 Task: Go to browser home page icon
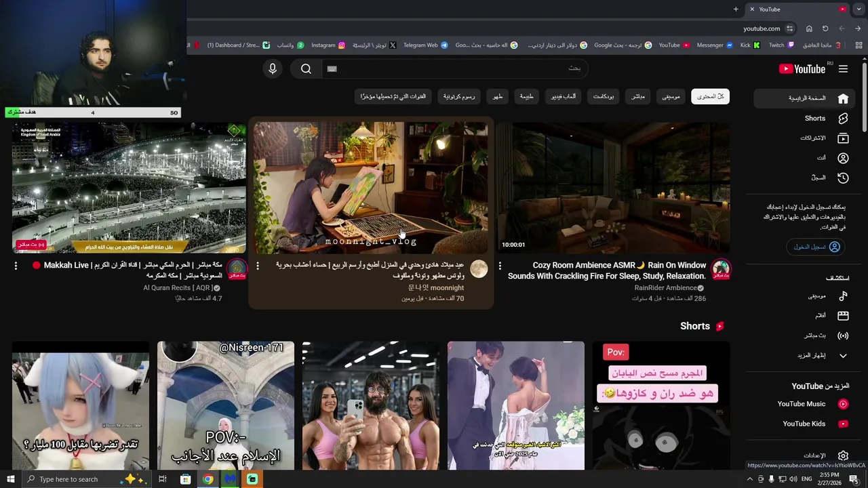click(809, 28)
